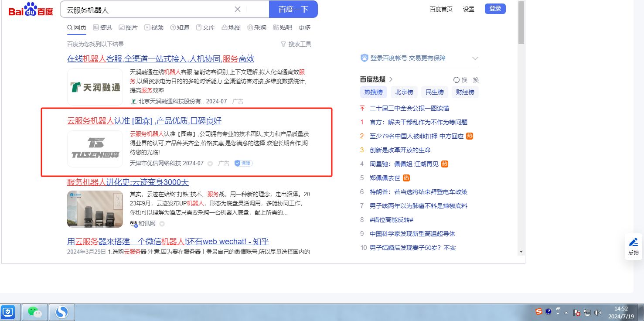Screen dimensions: 644x321
Task: Switch to the 文库 tab
Action: [x=205, y=27]
